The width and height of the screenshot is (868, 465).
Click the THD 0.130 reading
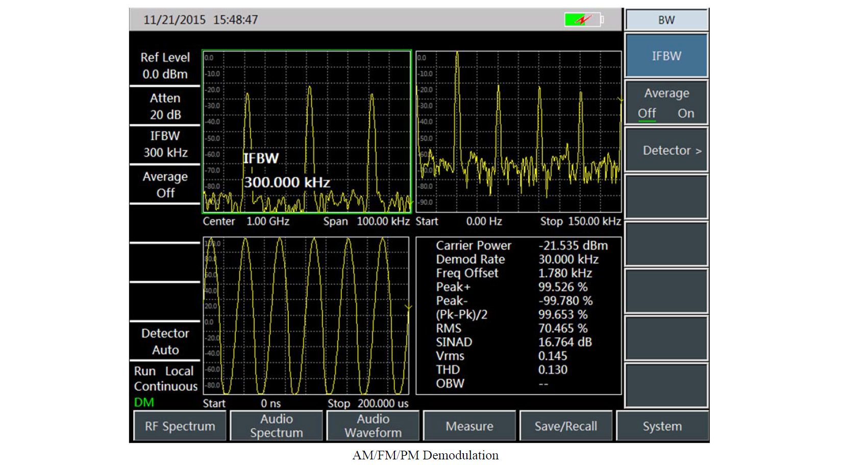502,370
